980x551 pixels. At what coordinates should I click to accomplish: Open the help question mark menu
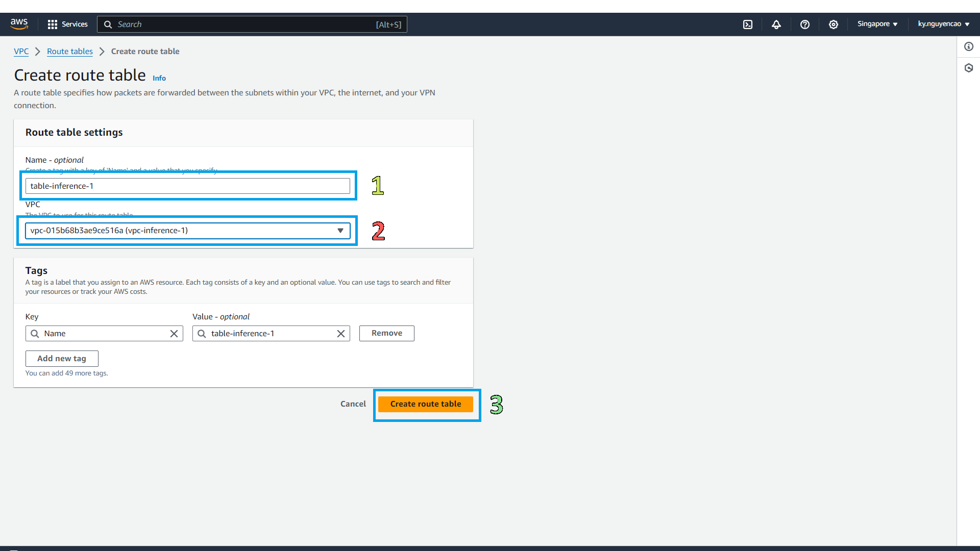tap(805, 24)
